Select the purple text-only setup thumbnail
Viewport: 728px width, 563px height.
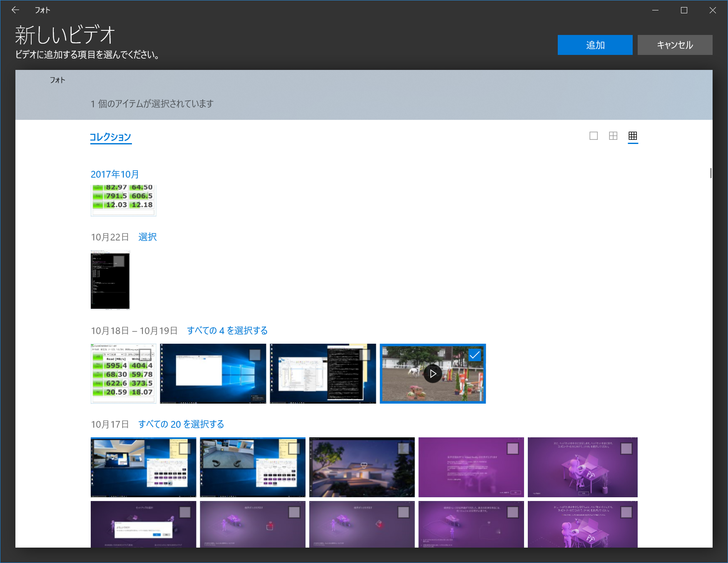click(x=471, y=467)
